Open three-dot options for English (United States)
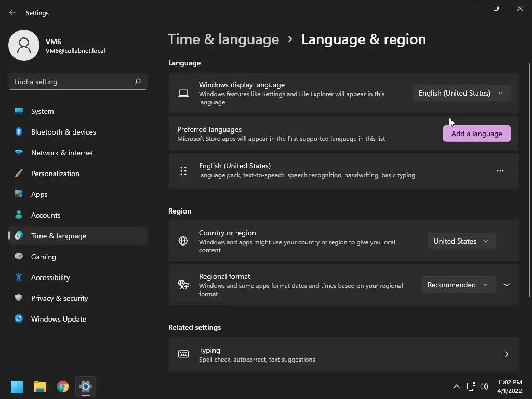The width and height of the screenshot is (532, 399). pos(500,171)
